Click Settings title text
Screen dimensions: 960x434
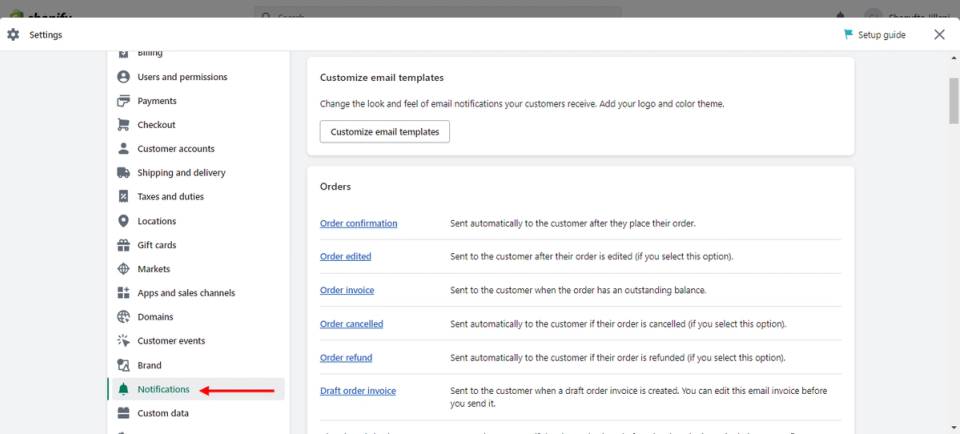click(46, 35)
